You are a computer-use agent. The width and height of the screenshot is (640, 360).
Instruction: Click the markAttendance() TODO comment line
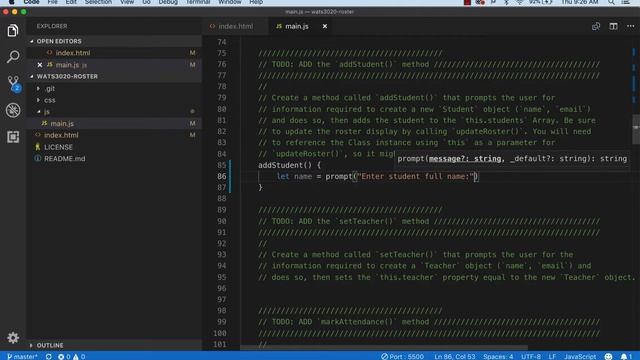[x=429, y=322]
